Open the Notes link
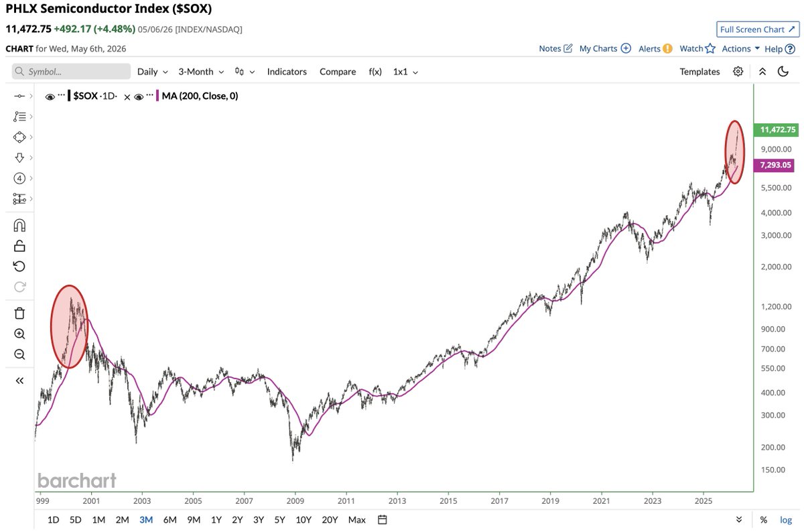This screenshot has height=532, width=804. pos(550,48)
